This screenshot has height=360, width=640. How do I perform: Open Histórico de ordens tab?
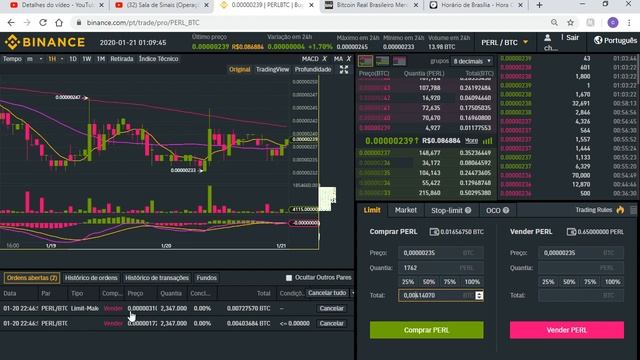91,278
